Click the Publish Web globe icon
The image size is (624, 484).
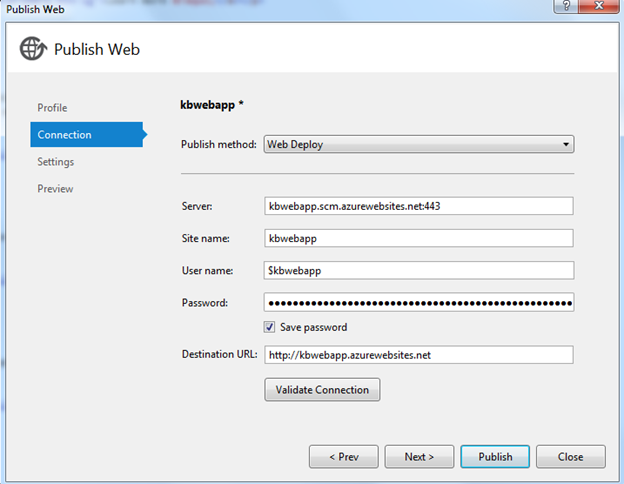[x=33, y=49]
